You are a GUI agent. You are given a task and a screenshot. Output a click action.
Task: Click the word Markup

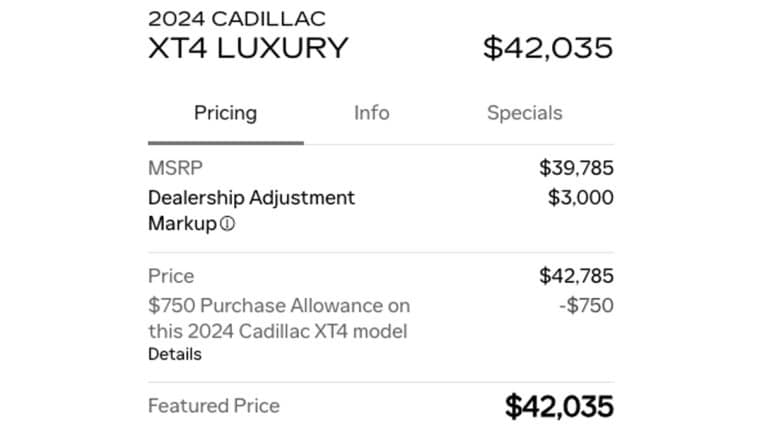pos(182,224)
